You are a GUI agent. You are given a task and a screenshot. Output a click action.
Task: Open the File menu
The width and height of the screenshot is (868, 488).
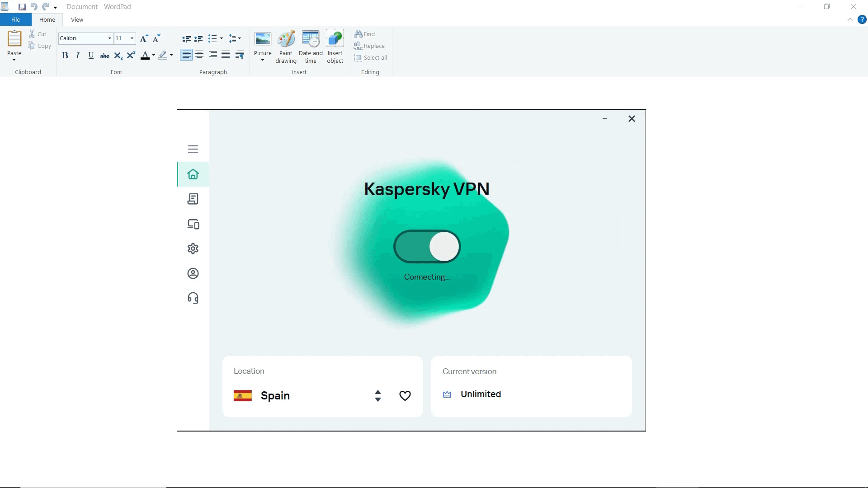15,20
